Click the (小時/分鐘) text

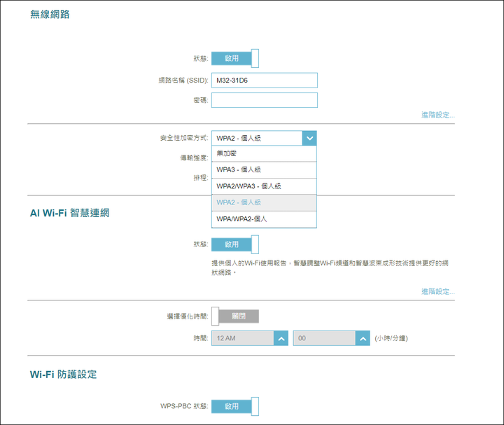point(391,338)
